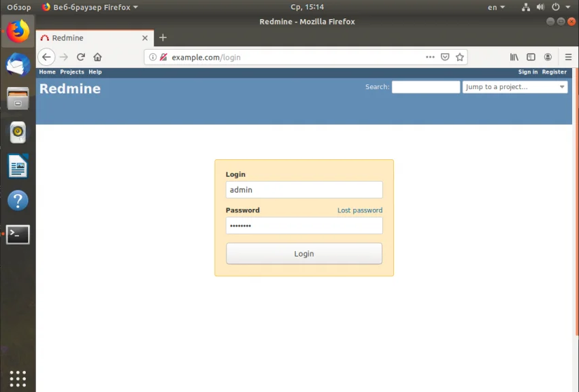
Task: Open the en keyboard layout dropdown
Action: click(496, 7)
